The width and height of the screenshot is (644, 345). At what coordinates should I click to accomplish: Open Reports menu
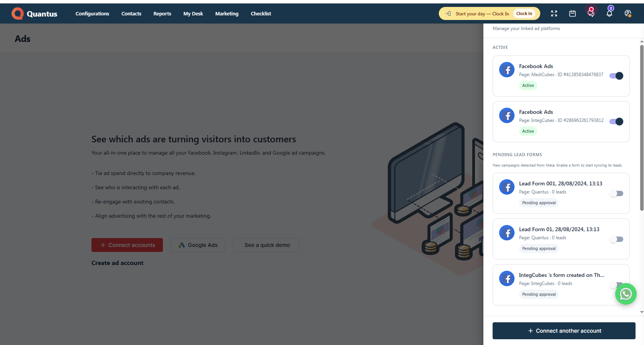pyautogui.click(x=162, y=13)
